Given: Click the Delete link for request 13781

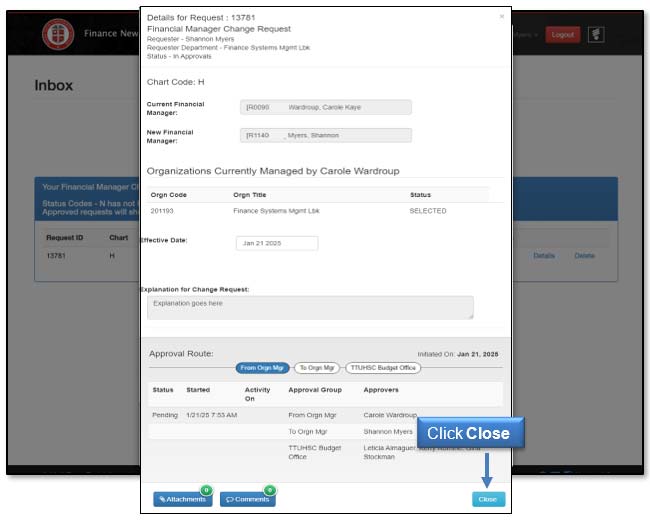Looking at the screenshot, I should click(585, 256).
